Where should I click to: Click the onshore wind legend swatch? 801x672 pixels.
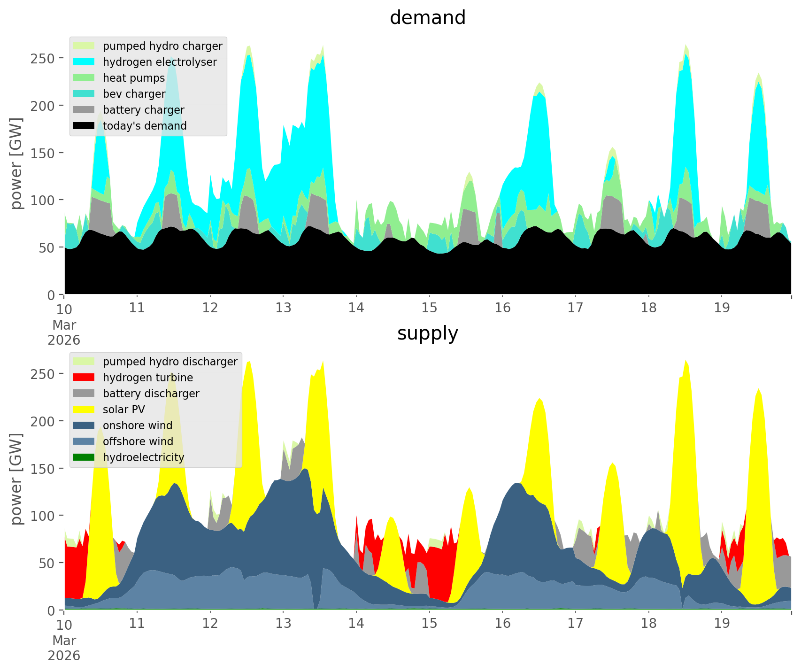click(84, 425)
